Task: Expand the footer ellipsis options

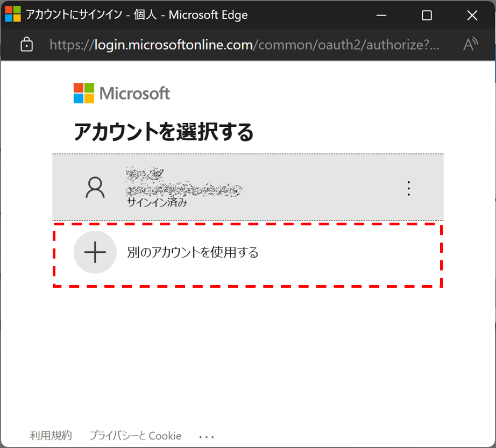Action: [207, 437]
